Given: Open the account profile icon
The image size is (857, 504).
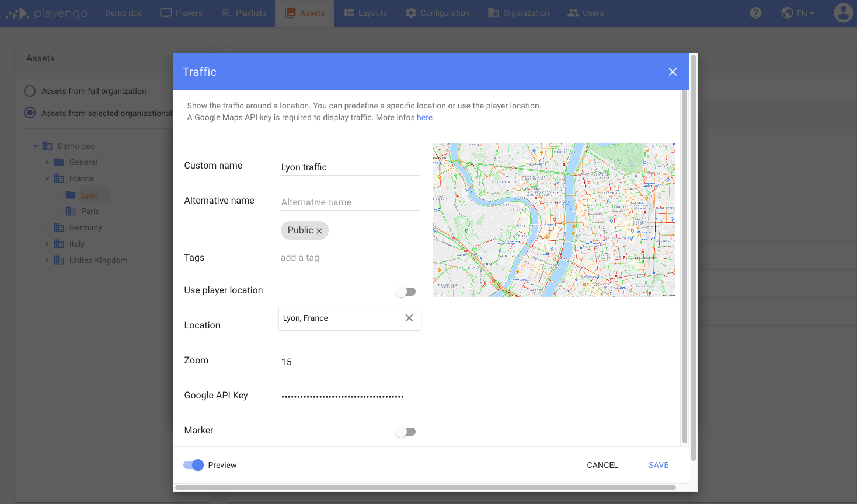Looking at the screenshot, I should click(843, 12).
